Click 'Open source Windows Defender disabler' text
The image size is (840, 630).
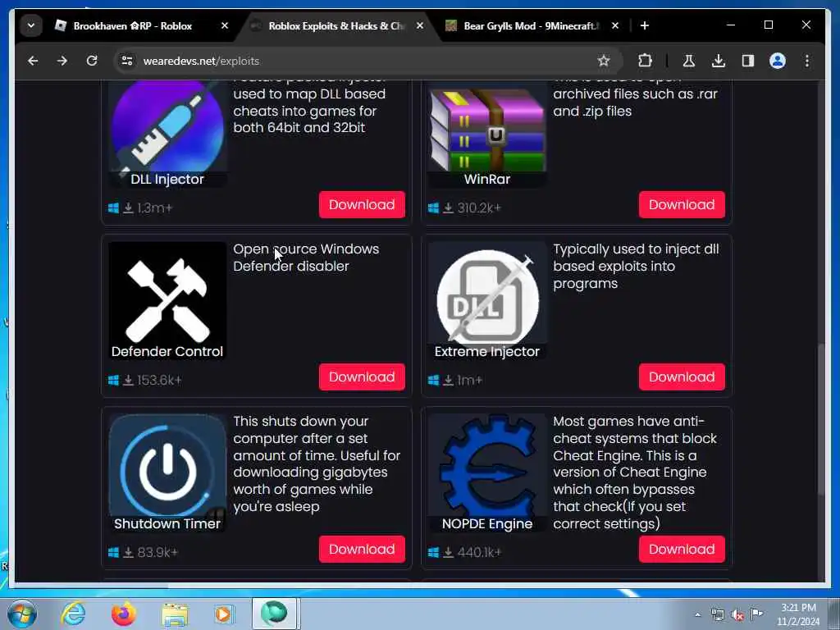tap(306, 258)
